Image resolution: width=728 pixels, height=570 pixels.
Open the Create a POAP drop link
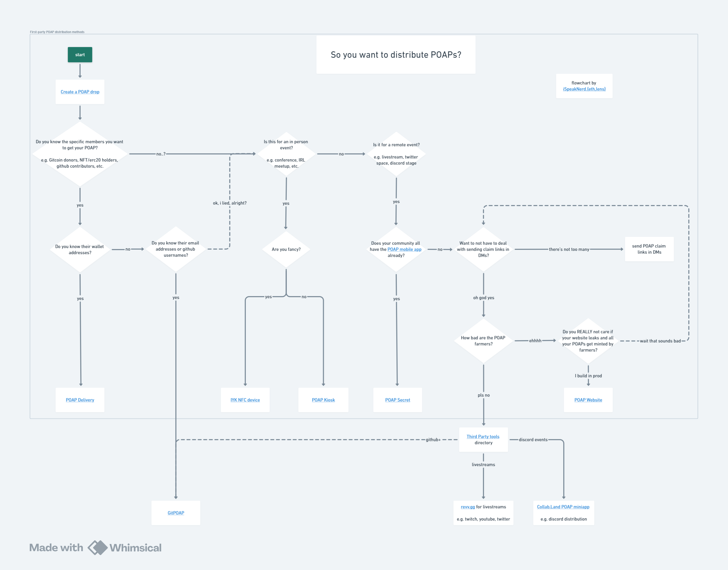click(x=80, y=91)
